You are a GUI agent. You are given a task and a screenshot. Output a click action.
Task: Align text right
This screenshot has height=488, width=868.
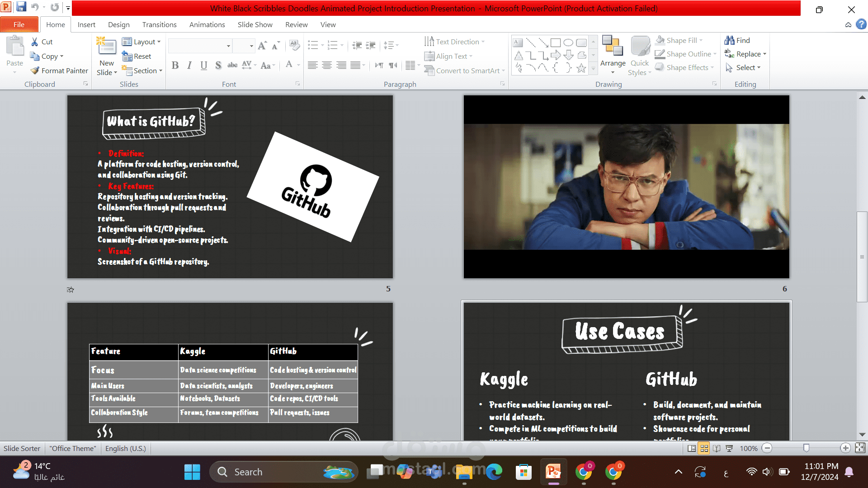point(341,66)
